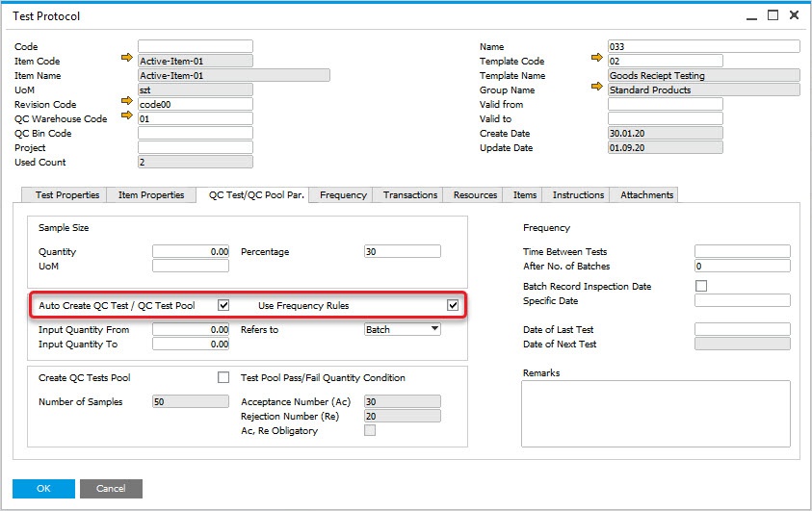The width and height of the screenshot is (812, 511).
Task: Click the Percentage input field
Action: [402, 251]
